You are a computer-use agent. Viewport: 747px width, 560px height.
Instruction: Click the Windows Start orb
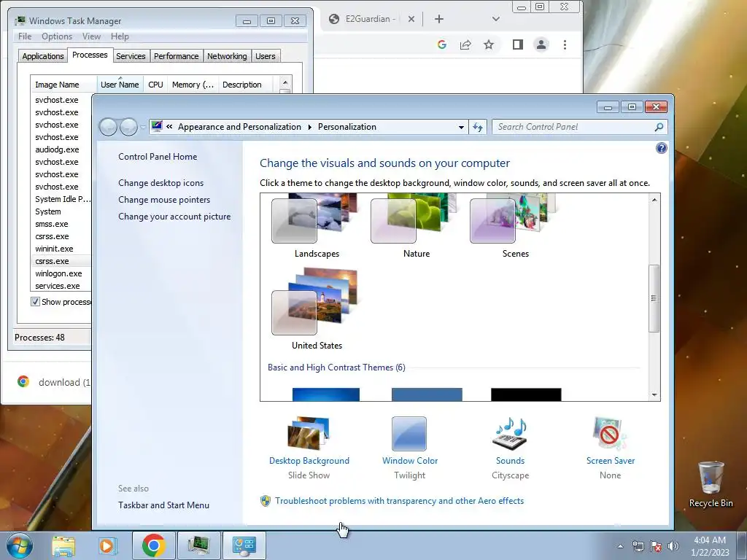[x=20, y=545]
